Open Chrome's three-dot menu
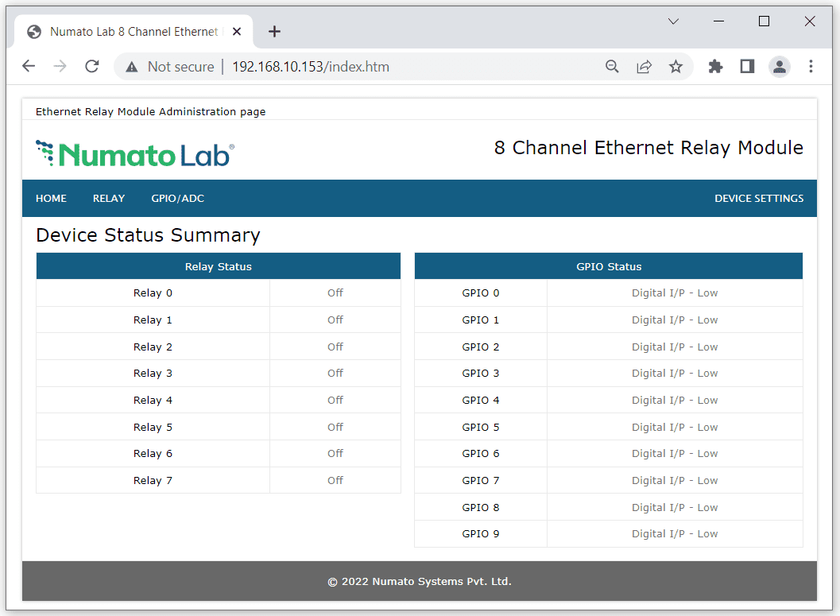 (x=811, y=67)
